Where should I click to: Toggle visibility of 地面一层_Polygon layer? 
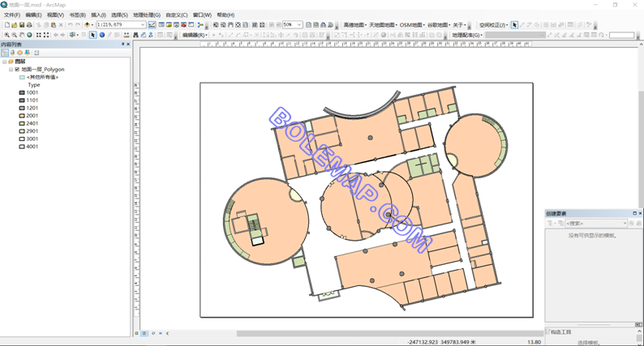[17, 70]
